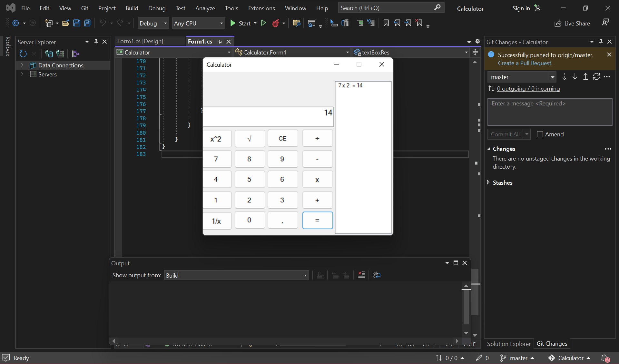Open the Git menu
The width and height of the screenshot is (619, 364).
tap(85, 8)
